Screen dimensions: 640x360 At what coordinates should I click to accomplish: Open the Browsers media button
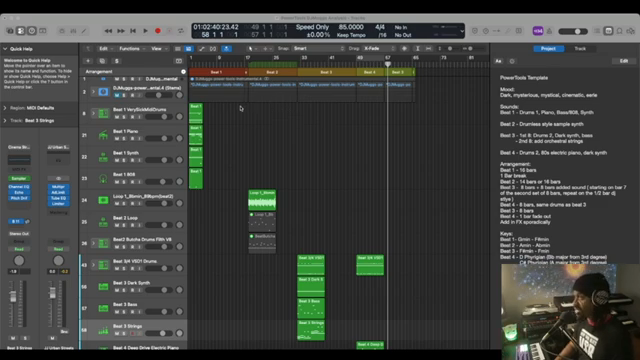tap(631, 31)
